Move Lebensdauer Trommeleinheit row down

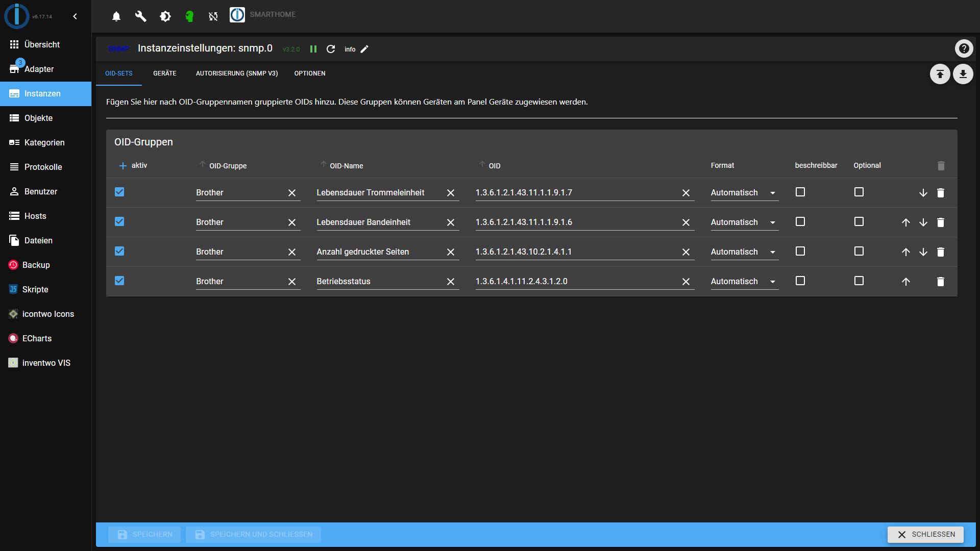[923, 193]
